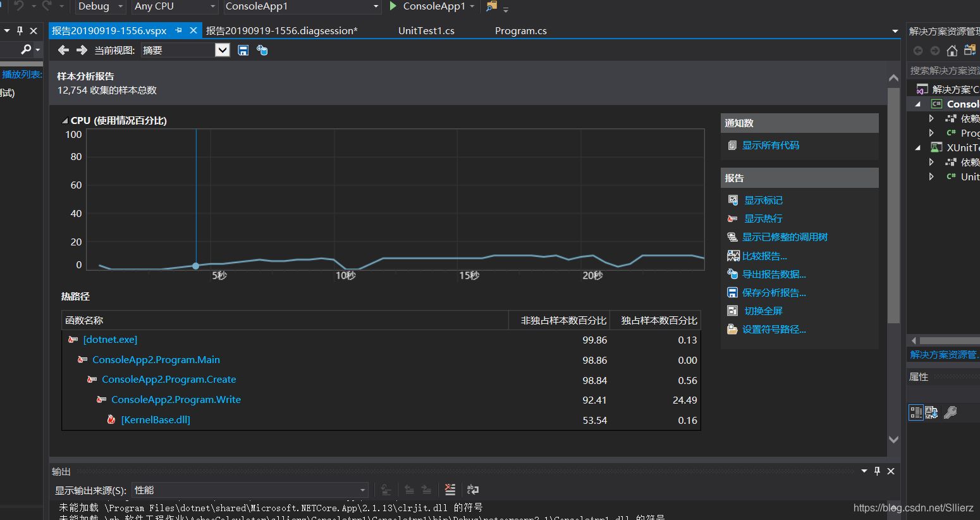This screenshot has height=520, width=980.
Task: Click the hot-line icon beside 显示热行
Action: click(x=733, y=218)
